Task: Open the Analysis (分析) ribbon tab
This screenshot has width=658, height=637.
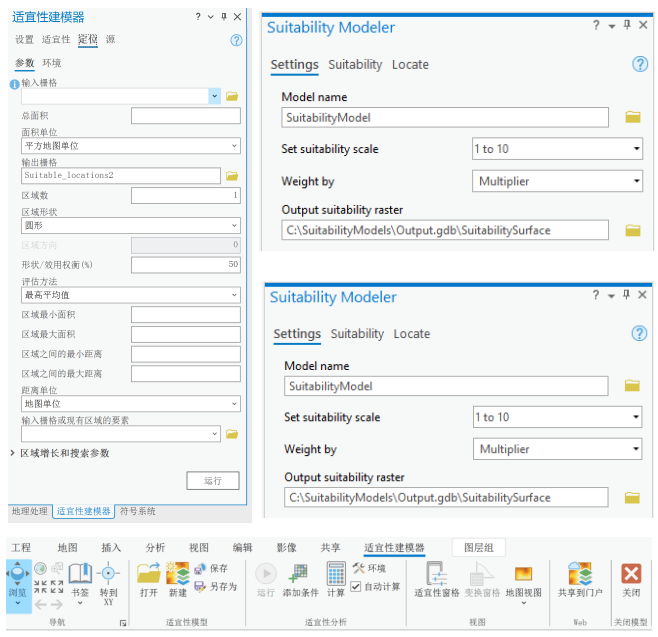Action: (x=155, y=548)
